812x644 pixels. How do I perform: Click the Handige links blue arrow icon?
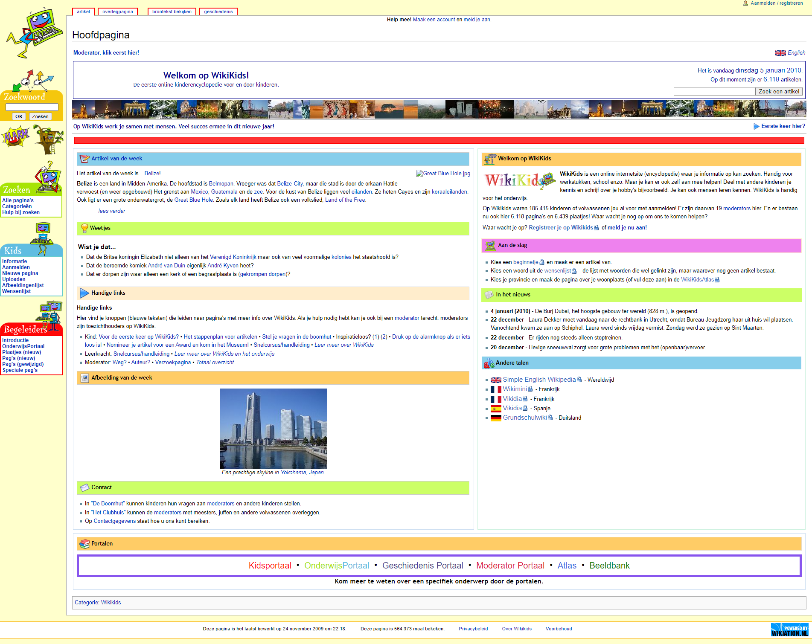[x=84, y=293]
